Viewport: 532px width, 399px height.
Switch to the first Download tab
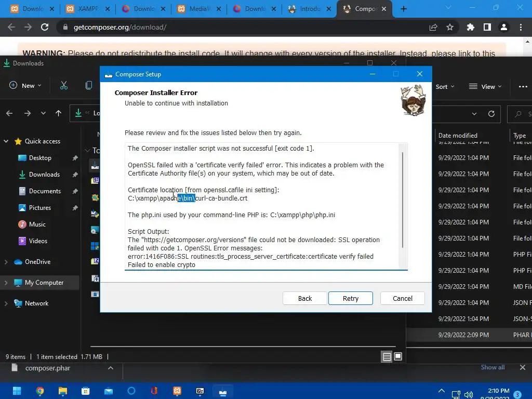click(32, 9)
